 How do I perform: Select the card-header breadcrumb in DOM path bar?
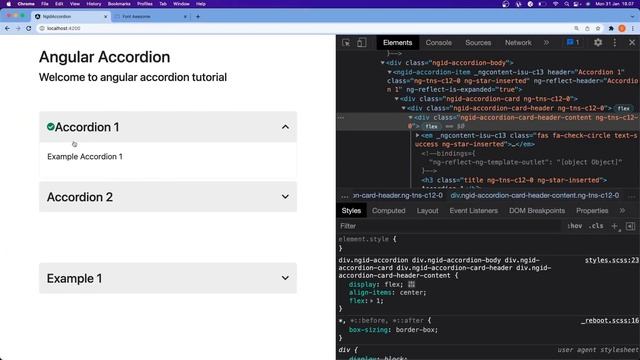pos(398,196)
